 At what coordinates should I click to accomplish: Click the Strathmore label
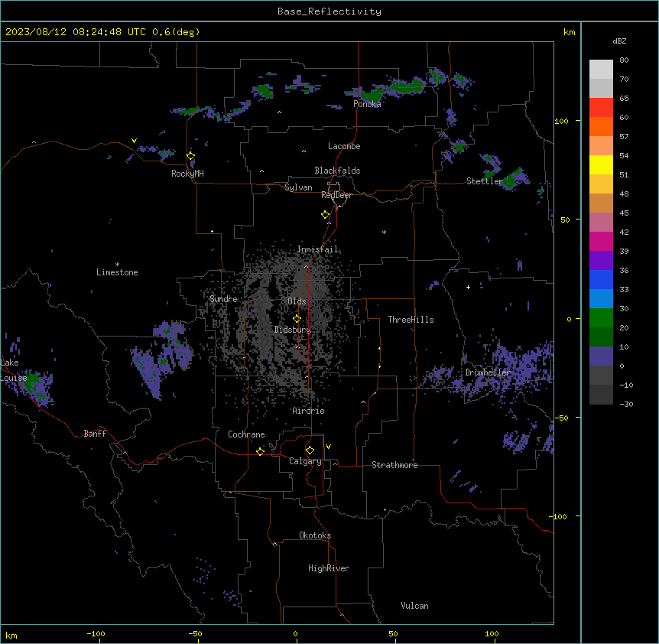click(394, 465)
